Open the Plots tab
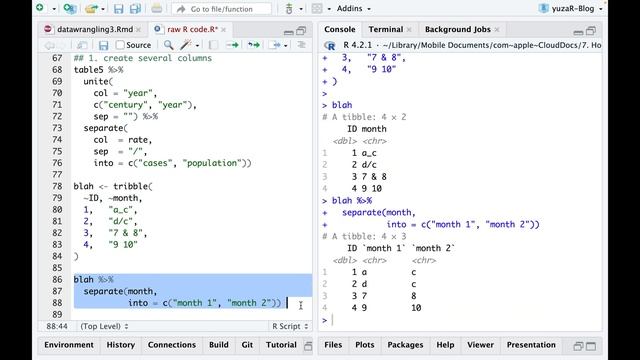This screenshot has height=360, width=640. pyautogui.click(x=365, y=345)
